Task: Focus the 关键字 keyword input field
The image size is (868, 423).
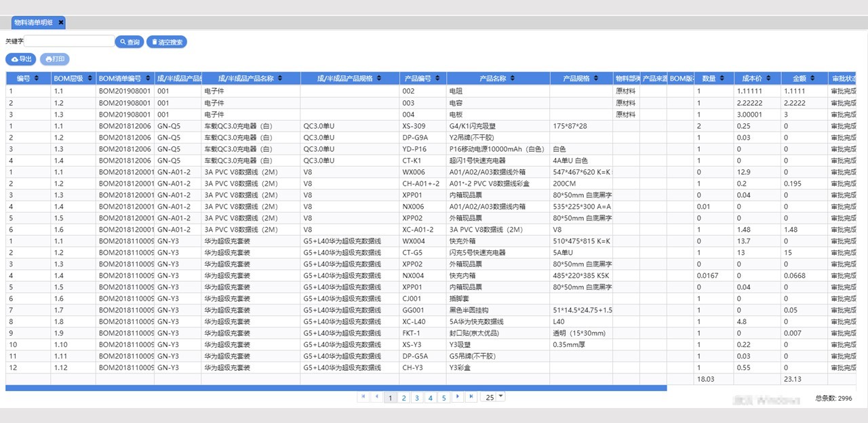Action: (69, 42)
